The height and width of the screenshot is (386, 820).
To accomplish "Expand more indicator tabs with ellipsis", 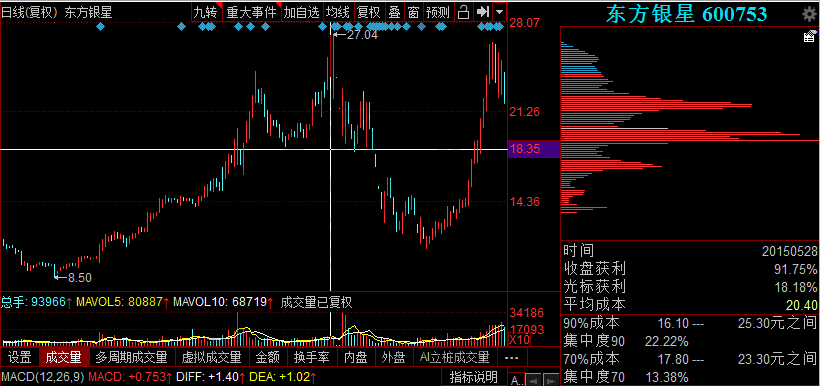I will [x=512, y=358].
